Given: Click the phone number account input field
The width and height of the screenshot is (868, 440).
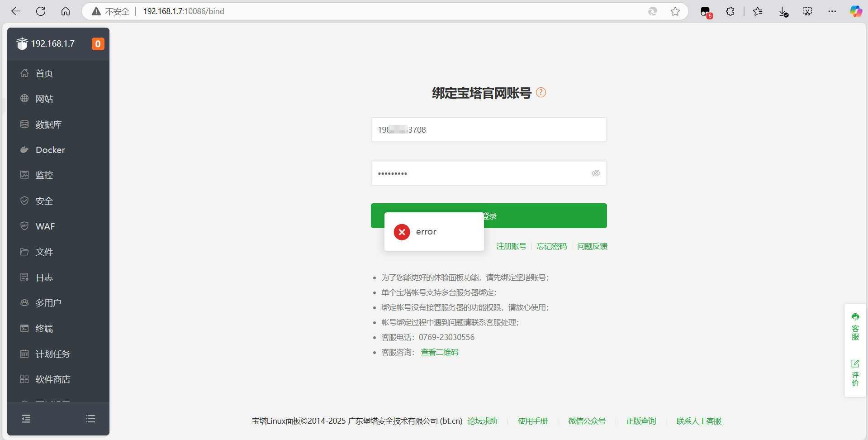Looking at the screenshot, I should [x=489, y=130].
